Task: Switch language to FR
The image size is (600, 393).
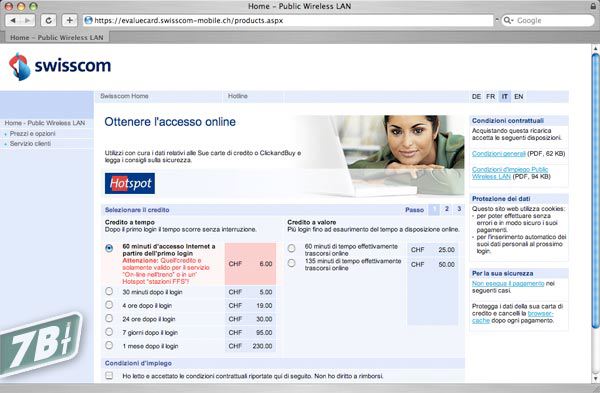Action: (x=491, y=96)
